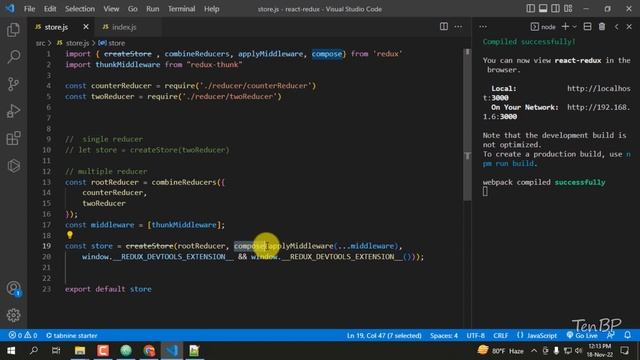Click the editor vertical scrollbar
The width and height of the screenshot is (640, 360).
[x=467, y=124]
